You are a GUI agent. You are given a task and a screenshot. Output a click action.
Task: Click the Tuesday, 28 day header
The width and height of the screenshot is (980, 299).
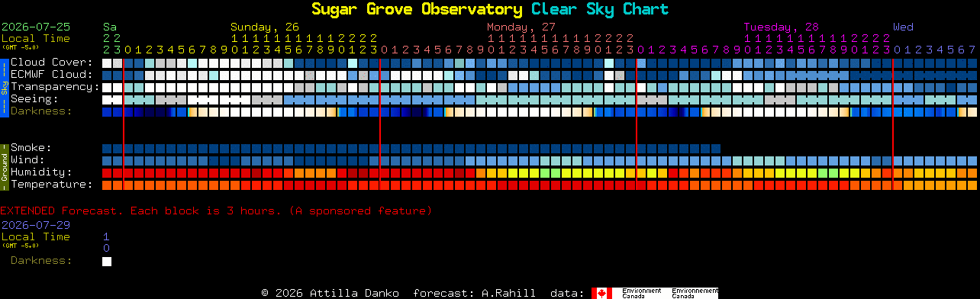(781, 27)
